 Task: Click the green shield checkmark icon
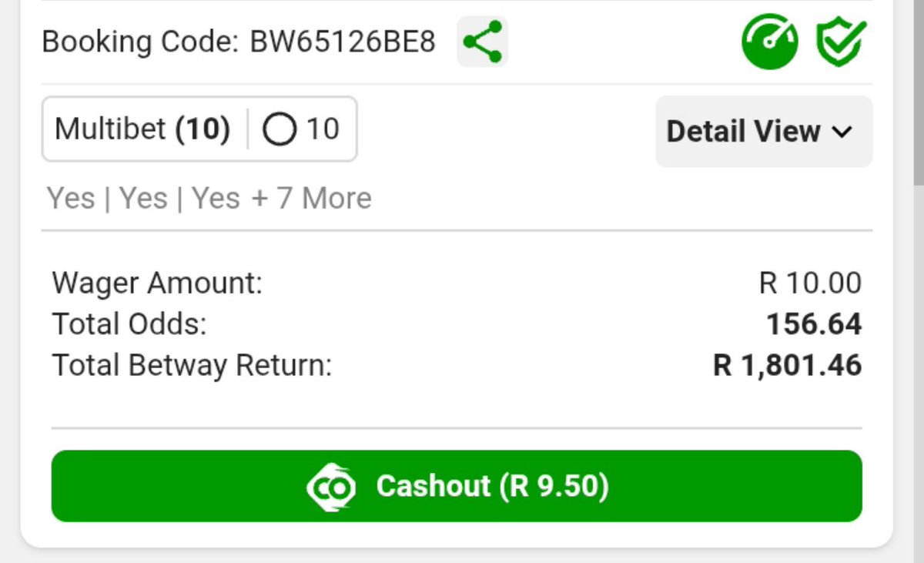tap(842, 42)
